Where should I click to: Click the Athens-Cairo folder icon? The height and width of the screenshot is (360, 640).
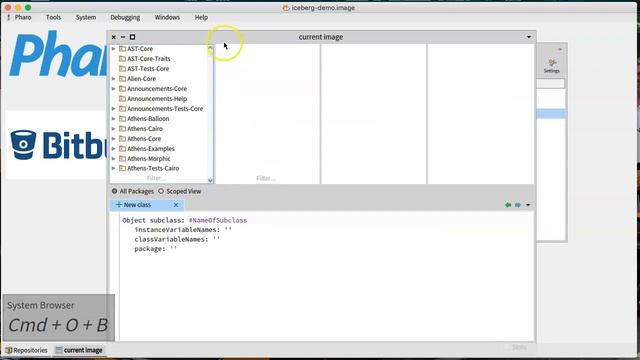(122, 129)
